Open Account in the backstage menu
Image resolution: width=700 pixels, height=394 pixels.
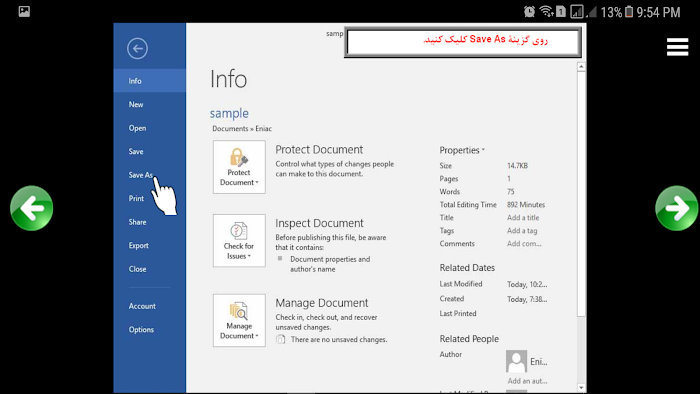[150, 306]
